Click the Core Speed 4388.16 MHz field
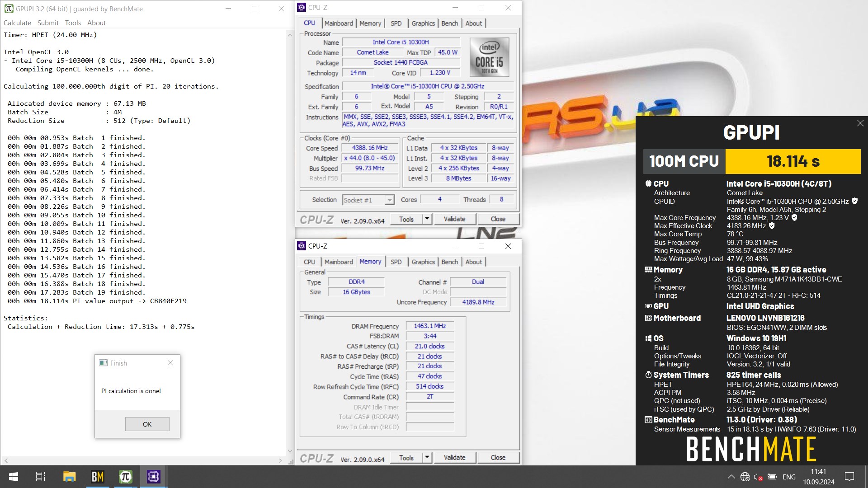Viewport: 868px width, 488px height. pyautogui.click(x=370, y=148)
